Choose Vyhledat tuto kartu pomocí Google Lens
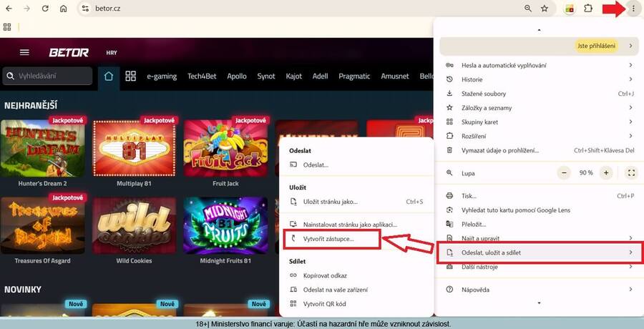The width and height of the screenshot is (644, 329). (x=539, y=210)
